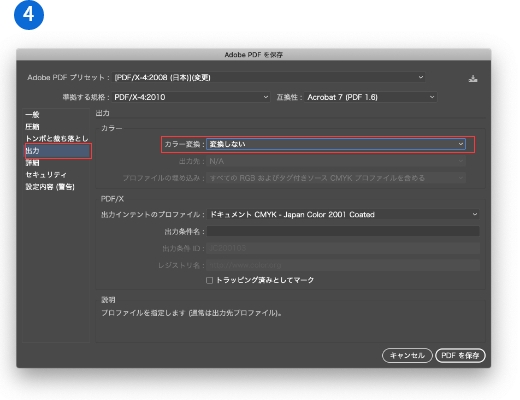520x400 pixels.
Task: Select 設定内容 (警告) in the sidebar
Action: click(50, 187)
